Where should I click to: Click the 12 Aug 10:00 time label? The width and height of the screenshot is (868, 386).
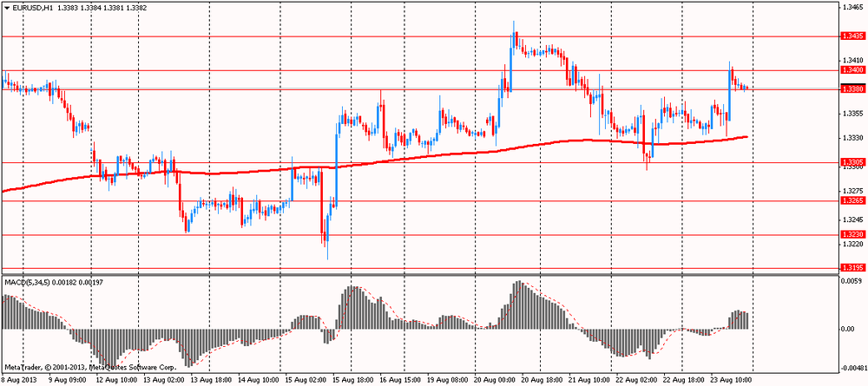tap(115, 381)
